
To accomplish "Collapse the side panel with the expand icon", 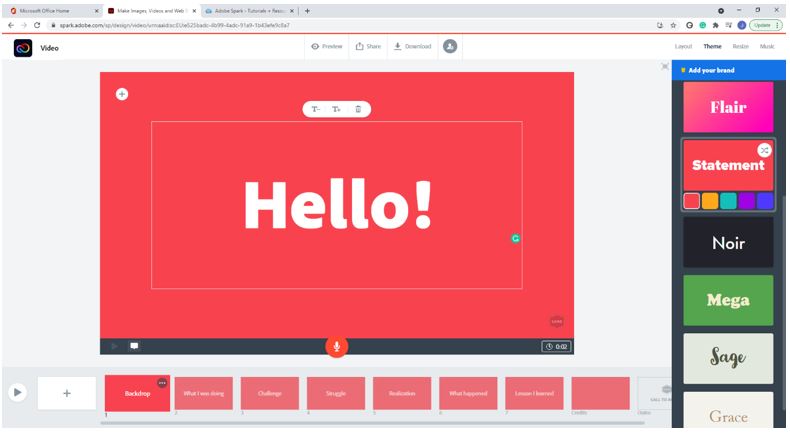I will pos(665,67).
